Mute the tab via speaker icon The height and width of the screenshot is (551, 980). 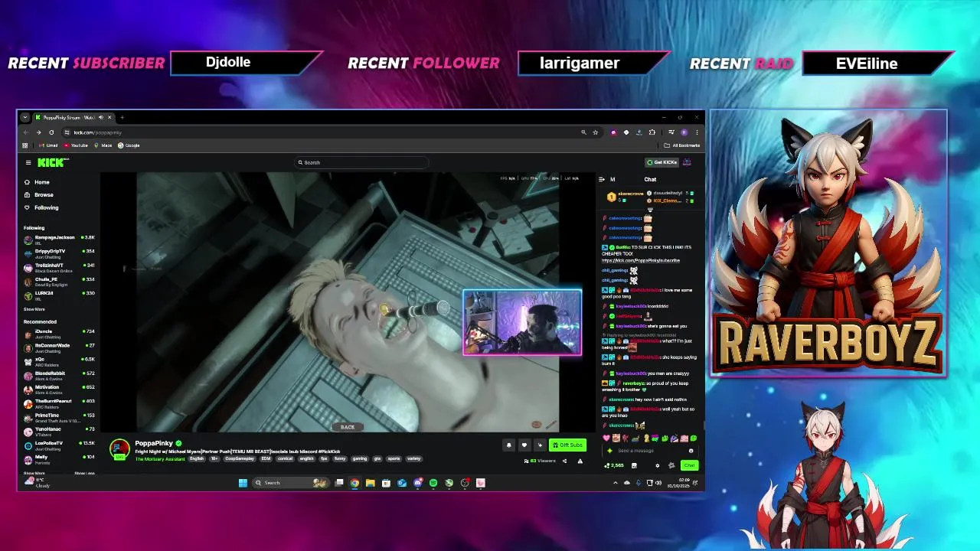point(101,117)
